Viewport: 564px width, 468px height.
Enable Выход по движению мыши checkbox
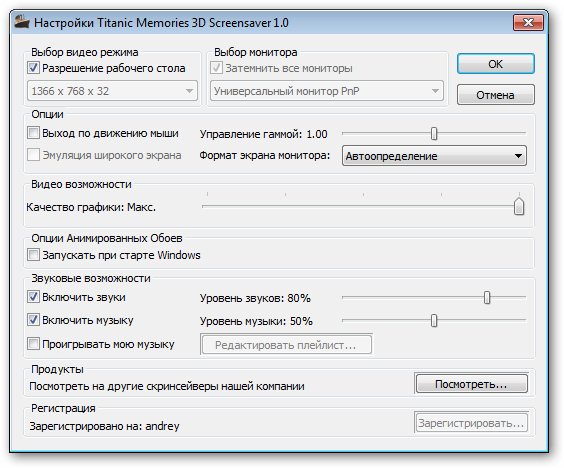[x=33, y=133]
